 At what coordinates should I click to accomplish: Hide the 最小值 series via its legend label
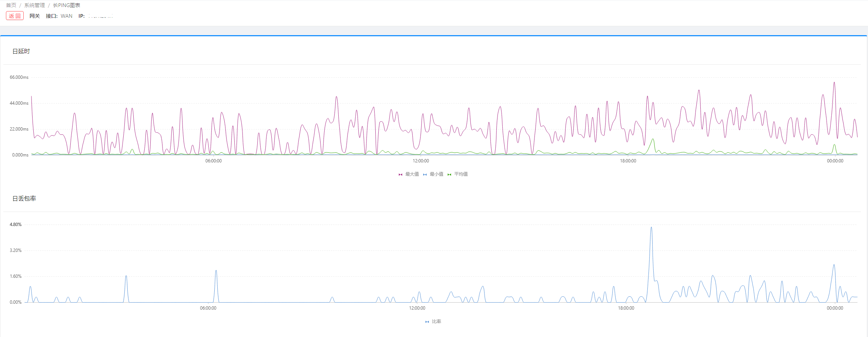[x=436, y=174]
